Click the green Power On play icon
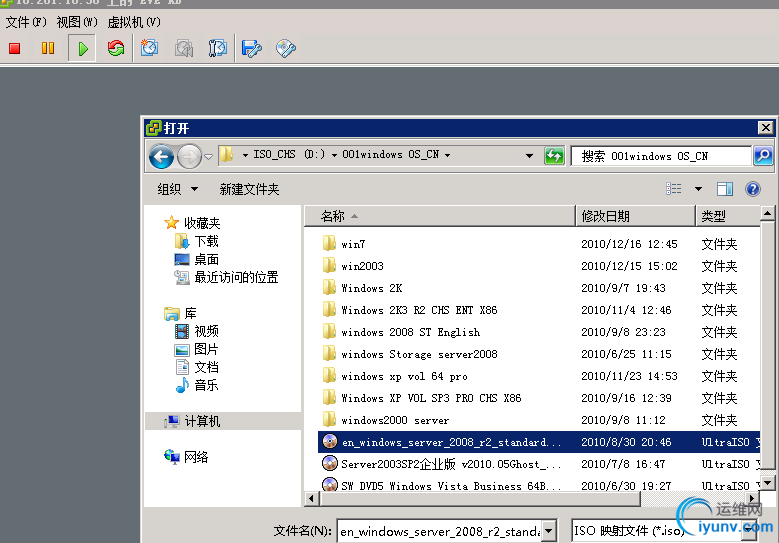 (x=82, y=48)
